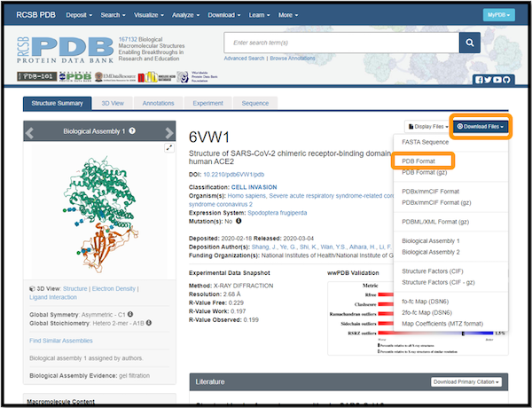Click info icon beside Global Symmetry
The image size is (532, 408).
pyautogui.click(x=130, y=314)
